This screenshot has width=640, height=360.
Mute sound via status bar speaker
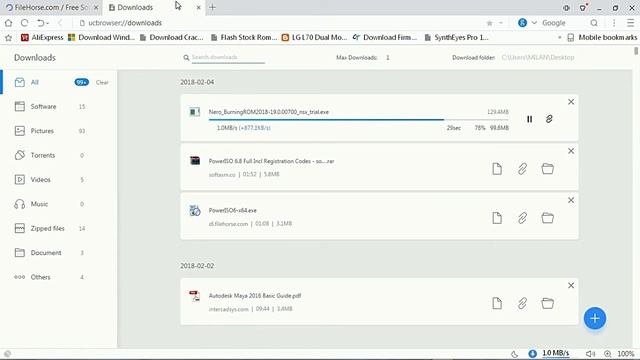[x=590, y=354]
